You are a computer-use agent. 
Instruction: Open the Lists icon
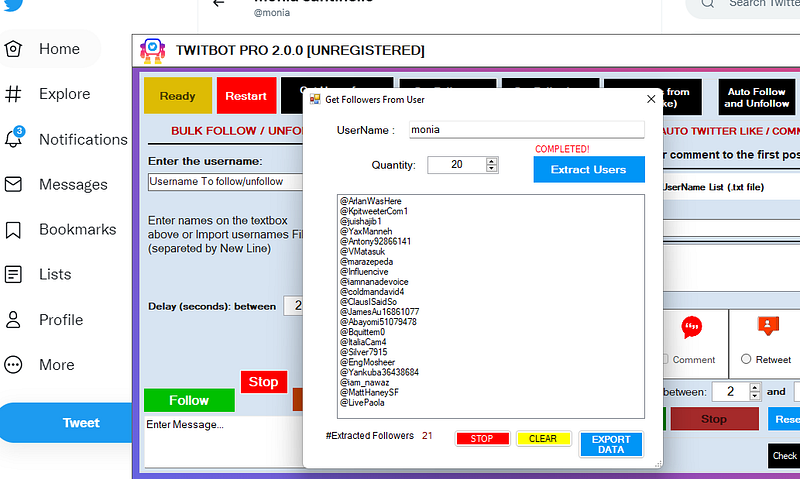pos(13,274)
